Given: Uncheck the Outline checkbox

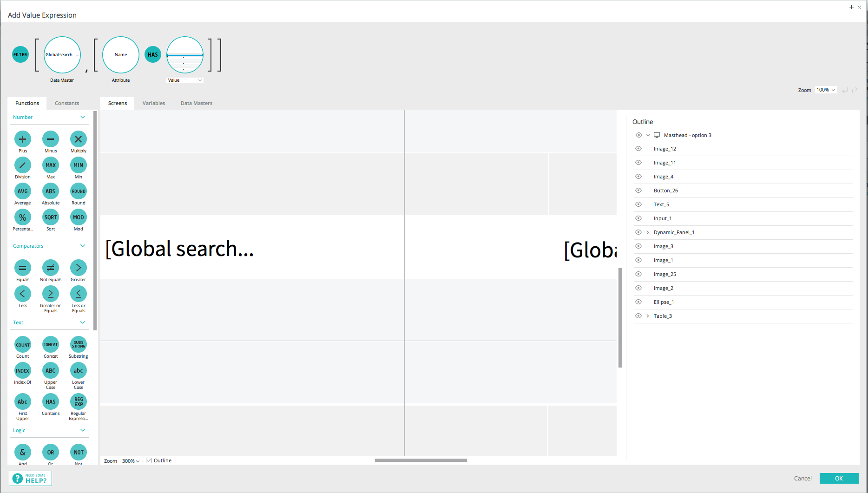Looking at the screenshot, I should (x=149, y=460).
